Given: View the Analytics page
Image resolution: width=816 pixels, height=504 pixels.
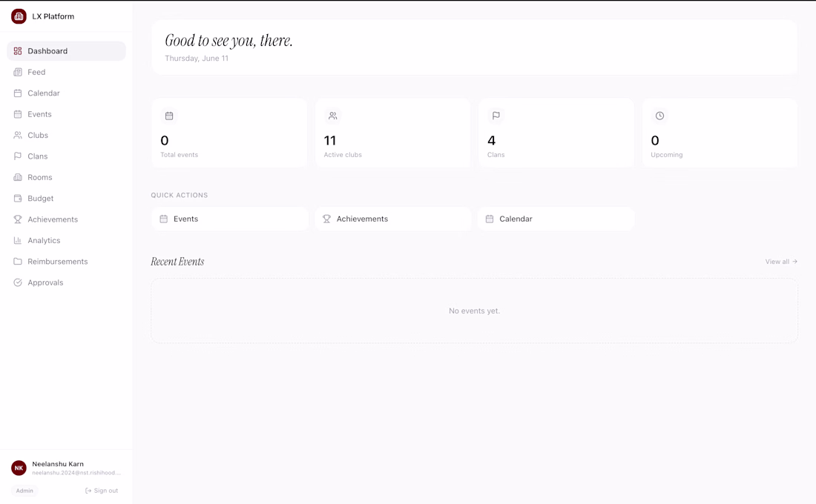Looking at the screenshot, I should (66, 240).
